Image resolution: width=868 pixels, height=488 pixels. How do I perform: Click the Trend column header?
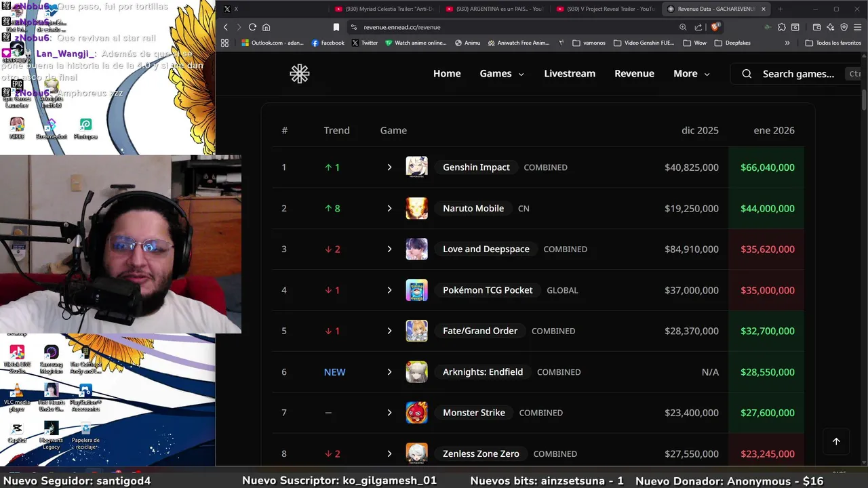click(336, 130)
